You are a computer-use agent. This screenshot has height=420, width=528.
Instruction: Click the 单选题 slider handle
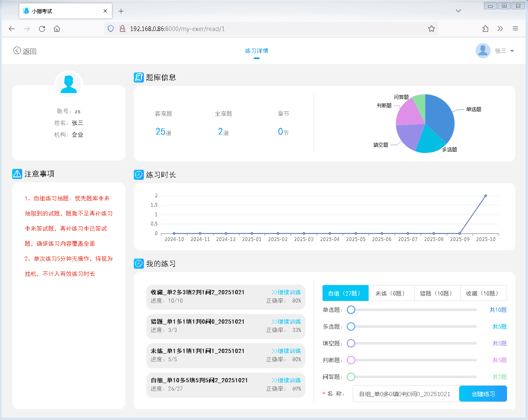point(351,310)
